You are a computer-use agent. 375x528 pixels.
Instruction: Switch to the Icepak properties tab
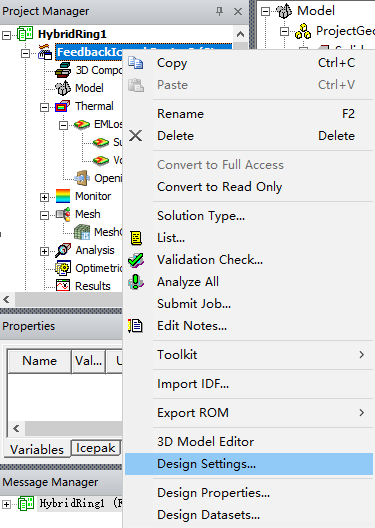[x=96, y=448]
